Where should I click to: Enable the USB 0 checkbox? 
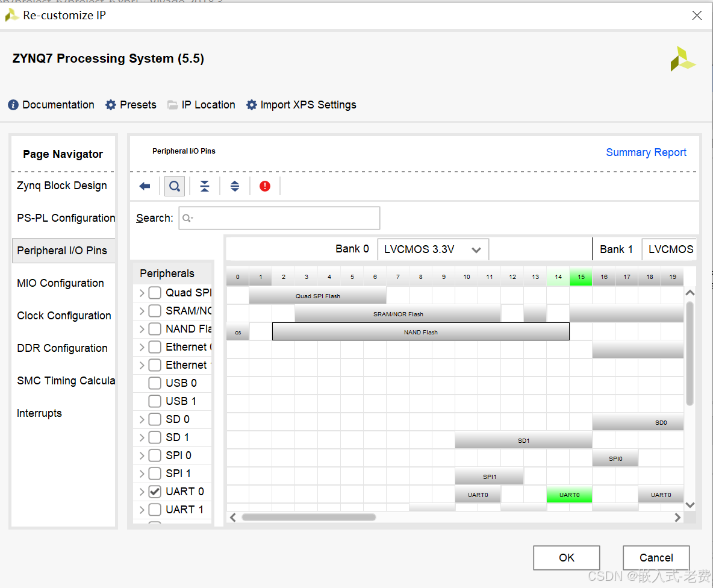coord(155,383)
